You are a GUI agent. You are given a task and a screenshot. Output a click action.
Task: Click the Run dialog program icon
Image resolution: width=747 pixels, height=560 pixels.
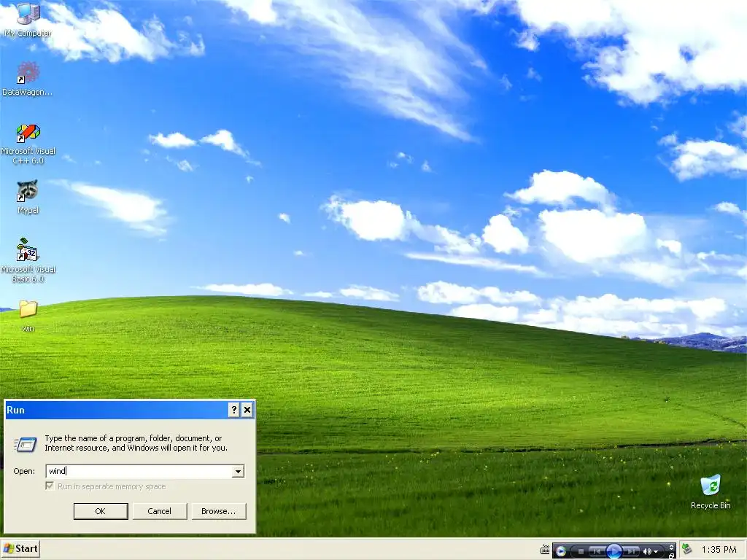coord(26,444)
